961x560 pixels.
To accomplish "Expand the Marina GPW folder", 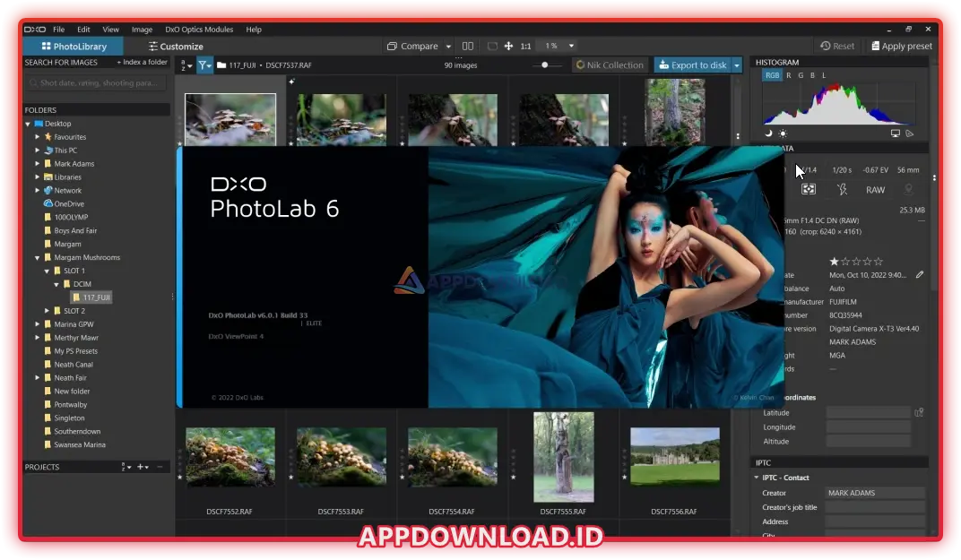I will (38, 324).
